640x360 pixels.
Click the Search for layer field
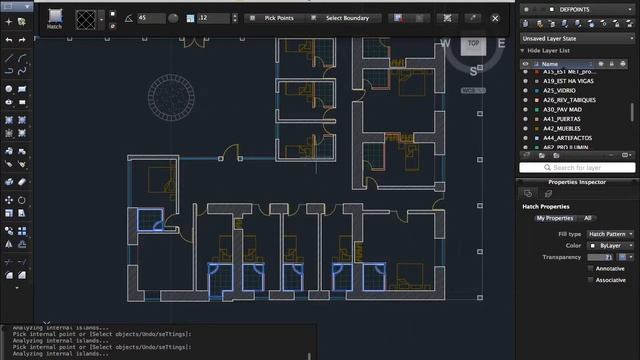coord(577,168)
